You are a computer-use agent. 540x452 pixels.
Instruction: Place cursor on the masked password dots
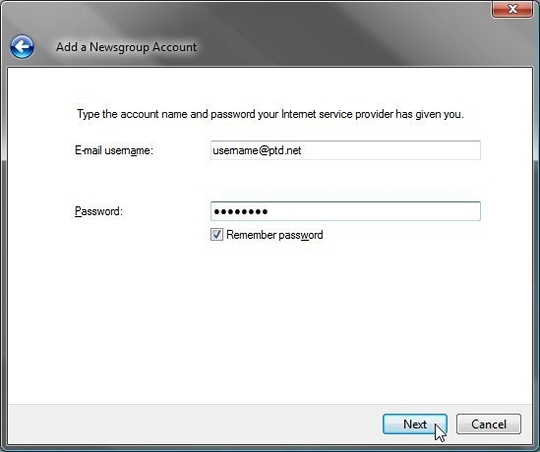tap(240, 212)
